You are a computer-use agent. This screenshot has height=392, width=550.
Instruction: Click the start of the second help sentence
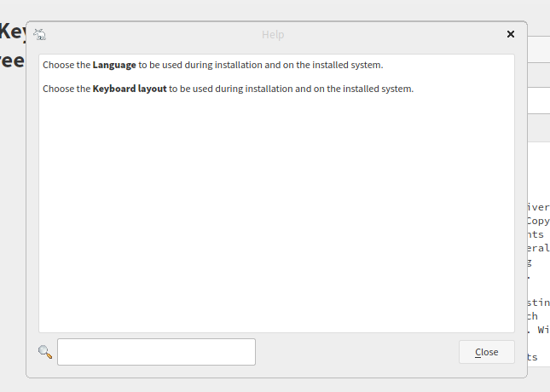44,89
